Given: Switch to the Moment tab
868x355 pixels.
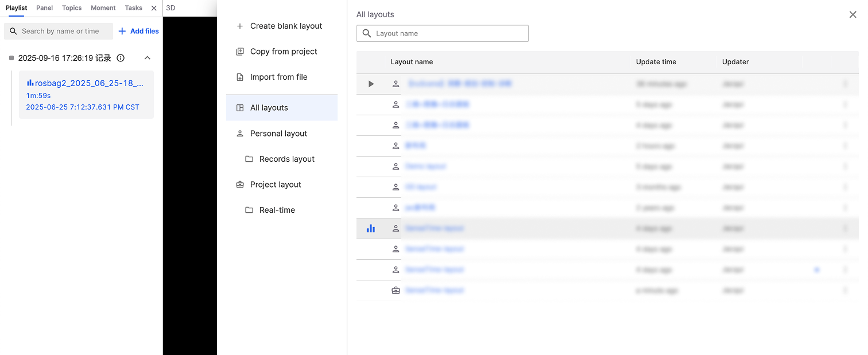Looking at the screenshot, I should (103, 8).
